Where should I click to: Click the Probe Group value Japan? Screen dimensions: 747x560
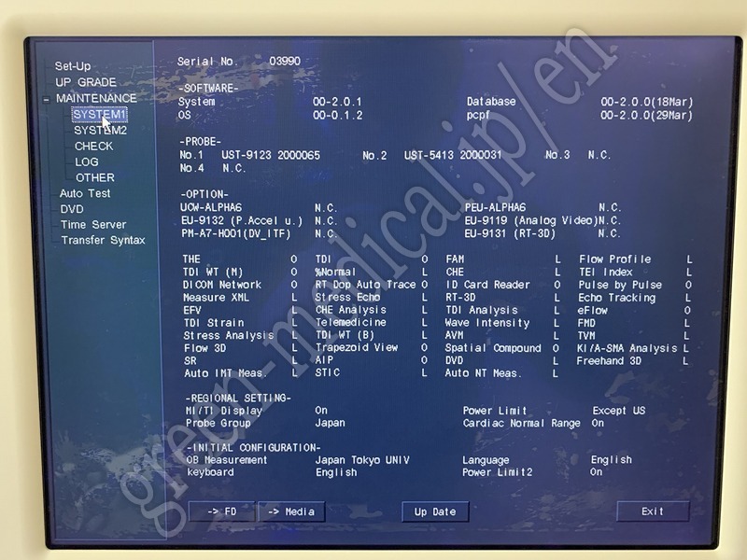(x=330, y=423)
